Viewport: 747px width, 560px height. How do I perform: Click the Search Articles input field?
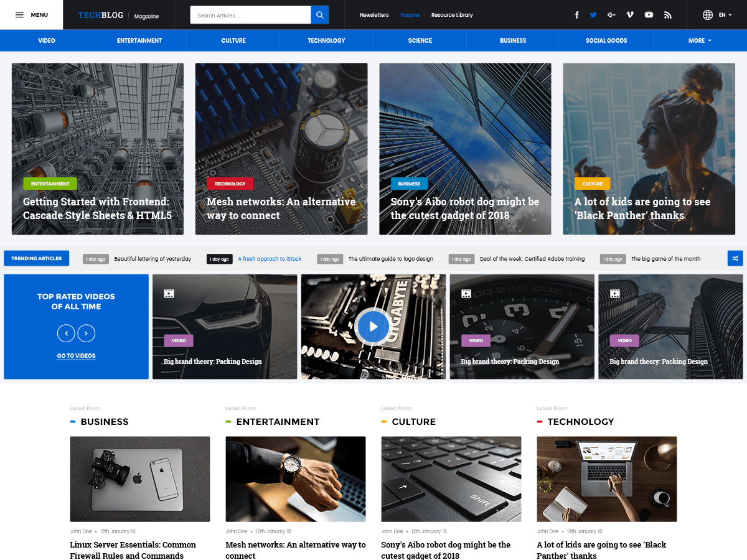250,15
